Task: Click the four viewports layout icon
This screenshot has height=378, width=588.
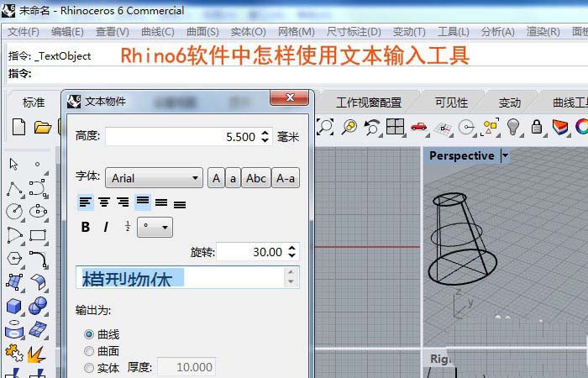Action: (396, 126)
